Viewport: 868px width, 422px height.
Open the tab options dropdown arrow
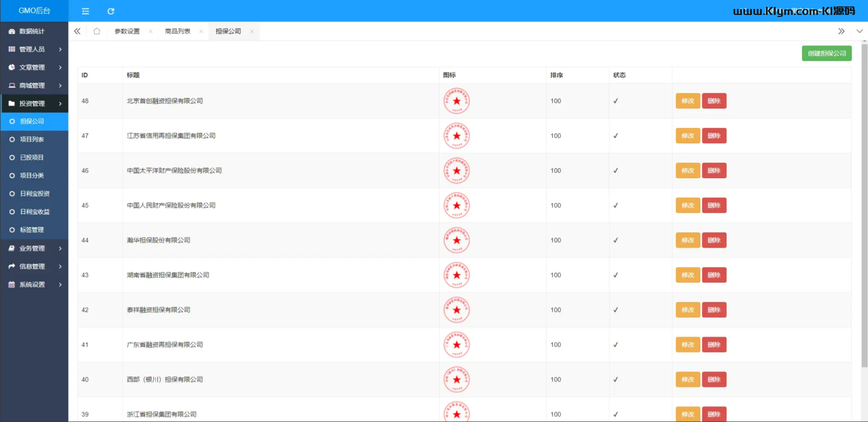click(860, 31)
